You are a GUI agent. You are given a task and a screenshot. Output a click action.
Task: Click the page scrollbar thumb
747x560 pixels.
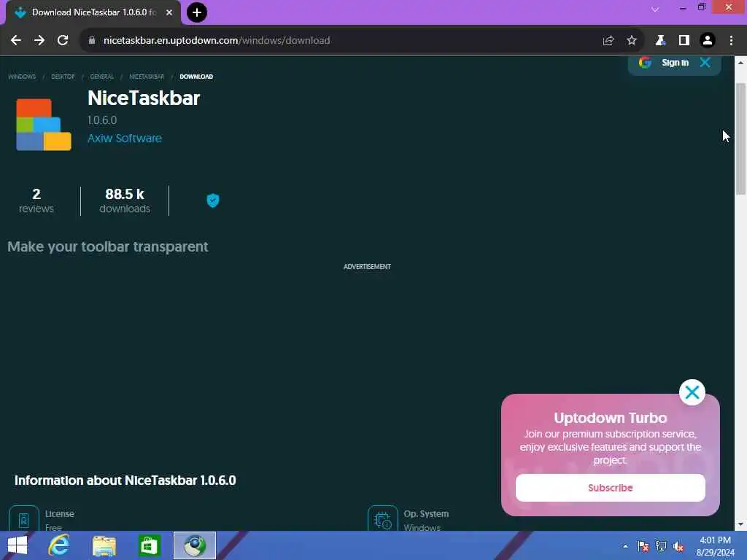[740, 139]
